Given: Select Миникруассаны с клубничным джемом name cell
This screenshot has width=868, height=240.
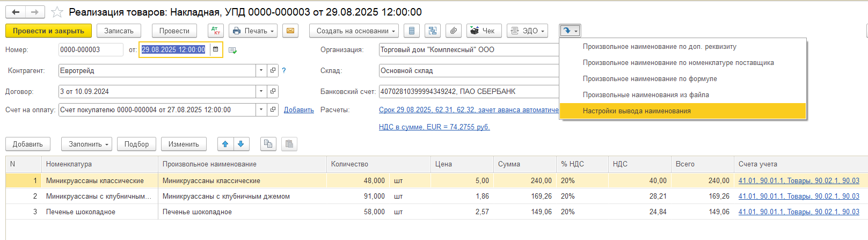Looking at the screenshot, I should point(243,197).
